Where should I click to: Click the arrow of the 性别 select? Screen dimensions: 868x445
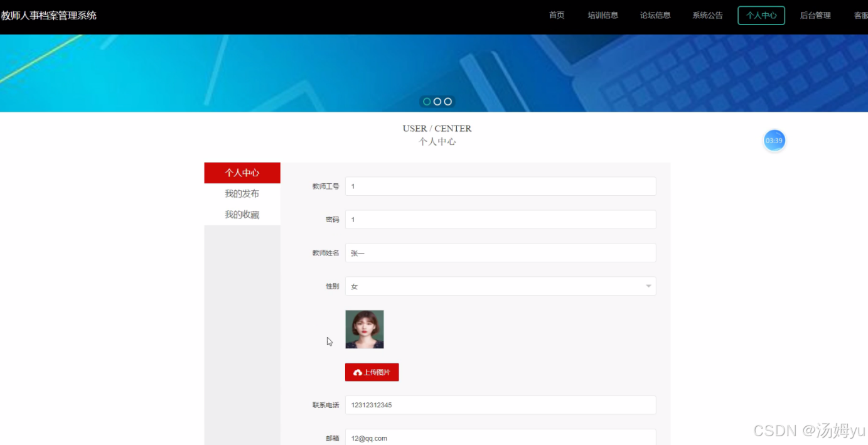tap(648, 287)
